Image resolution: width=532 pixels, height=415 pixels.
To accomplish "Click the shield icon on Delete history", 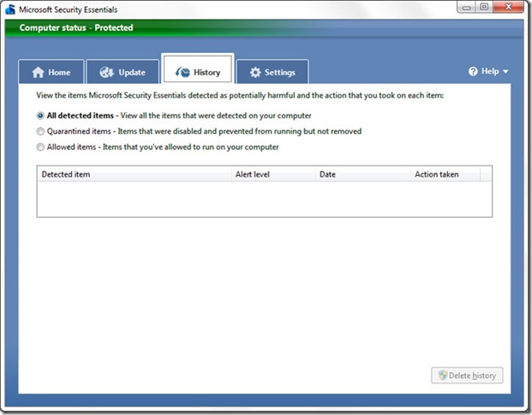I will pyautogui.click(x=443, y=376).
